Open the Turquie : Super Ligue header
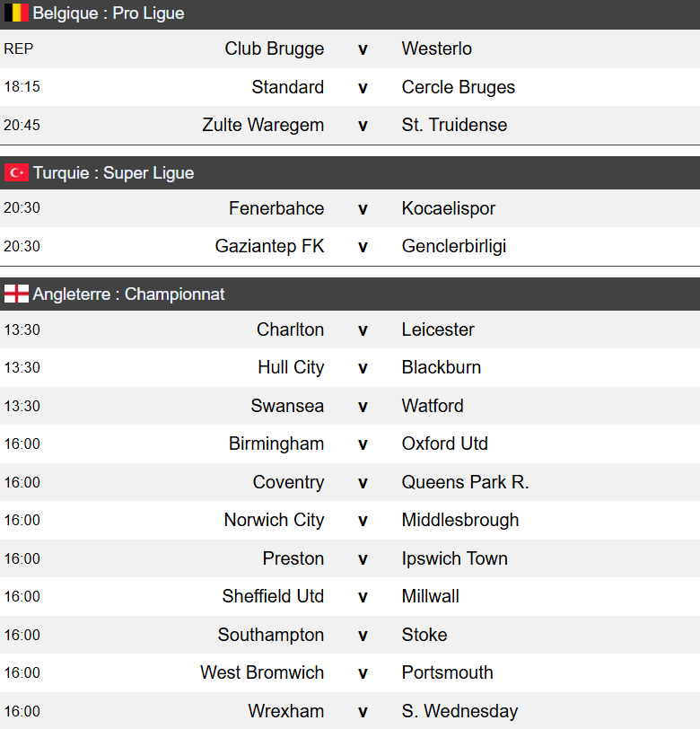 click(x=113, y=173)
